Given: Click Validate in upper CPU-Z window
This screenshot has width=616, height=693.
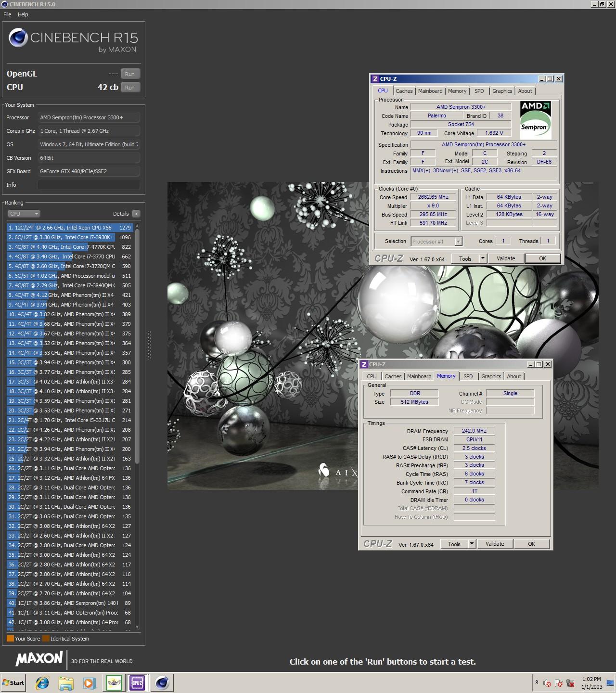Looking at the screenshot, I should pyautogui.click(x=506, y=258).
